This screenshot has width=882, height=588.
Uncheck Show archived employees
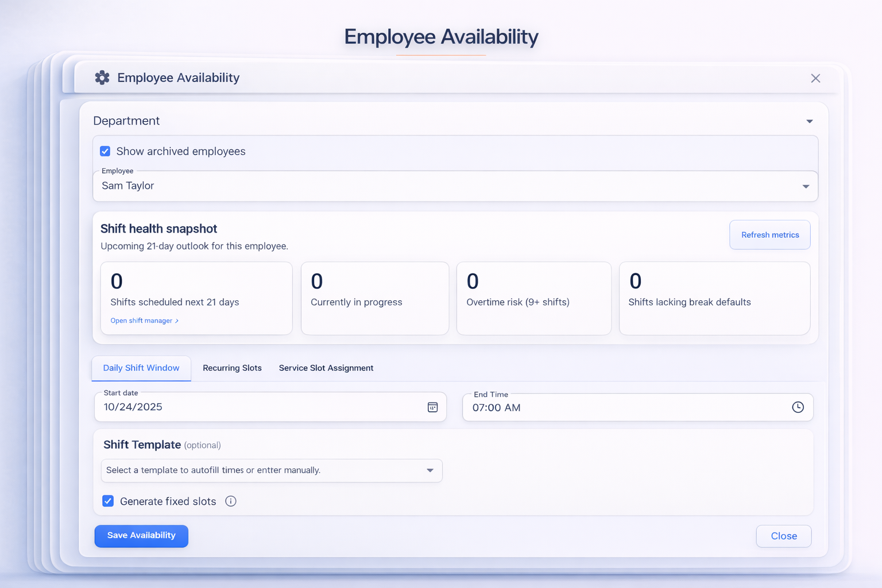(105, 151)
